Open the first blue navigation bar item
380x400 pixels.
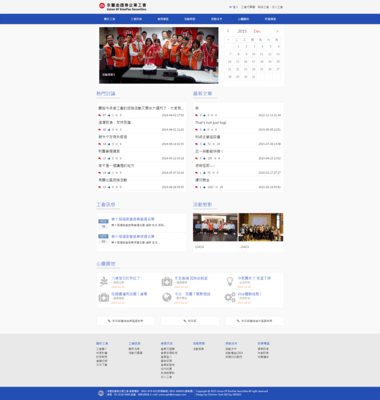coord(109,19)
